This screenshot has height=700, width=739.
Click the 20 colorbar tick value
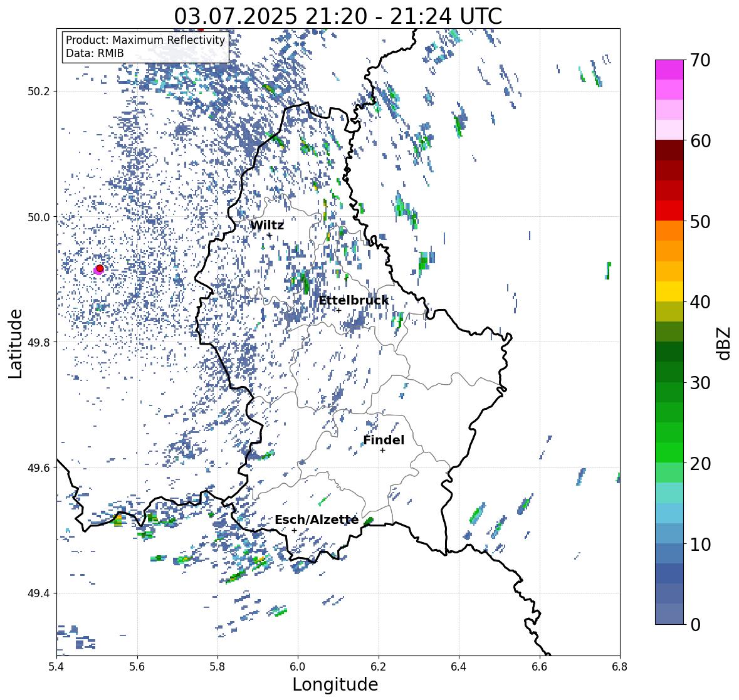[700, 464]
